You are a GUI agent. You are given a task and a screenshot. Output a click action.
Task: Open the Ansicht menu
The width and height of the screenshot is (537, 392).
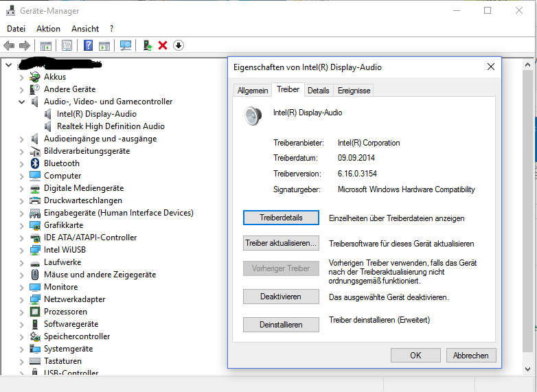(85, 29)
